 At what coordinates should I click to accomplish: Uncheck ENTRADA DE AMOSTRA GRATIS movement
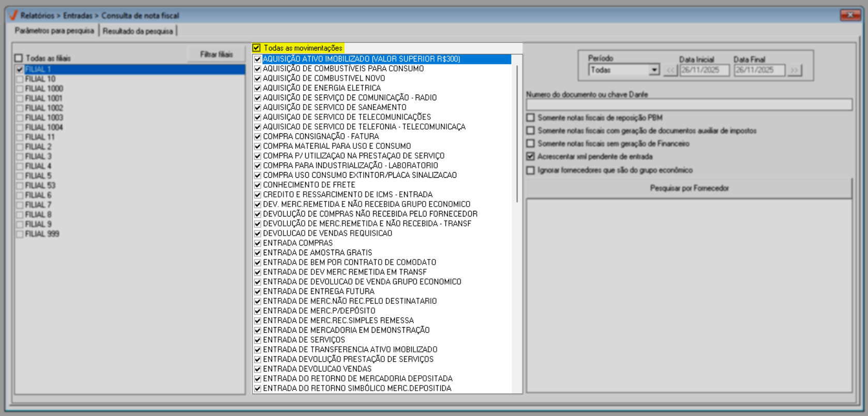click(x=258, y=253)
